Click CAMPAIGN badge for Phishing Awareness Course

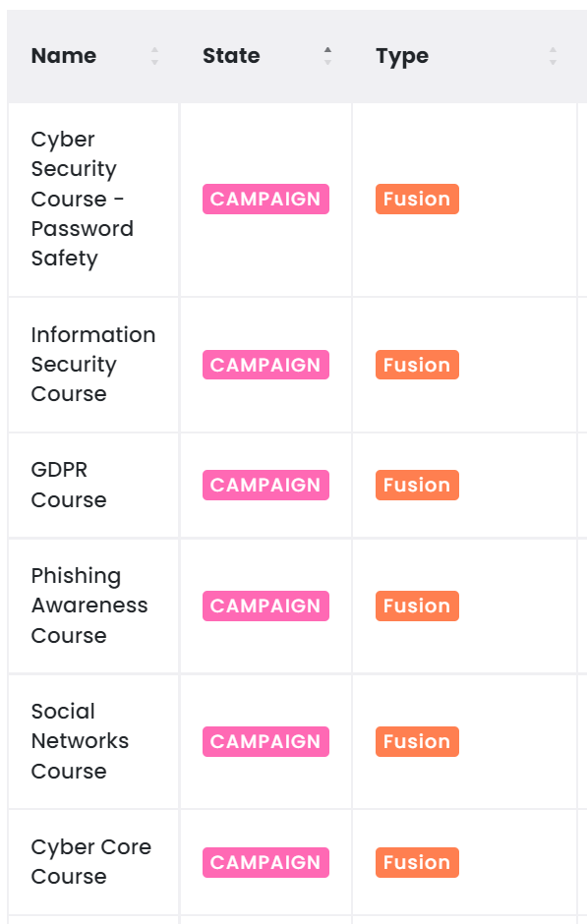[x=265, y=606]
